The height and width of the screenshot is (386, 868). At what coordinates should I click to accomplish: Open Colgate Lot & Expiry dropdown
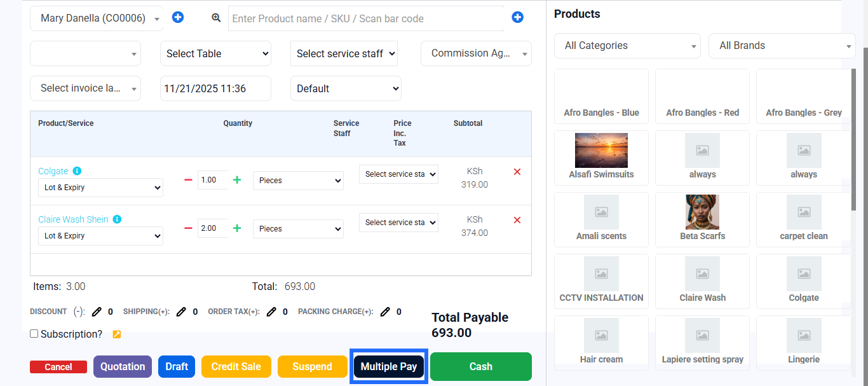coord(100,188)
